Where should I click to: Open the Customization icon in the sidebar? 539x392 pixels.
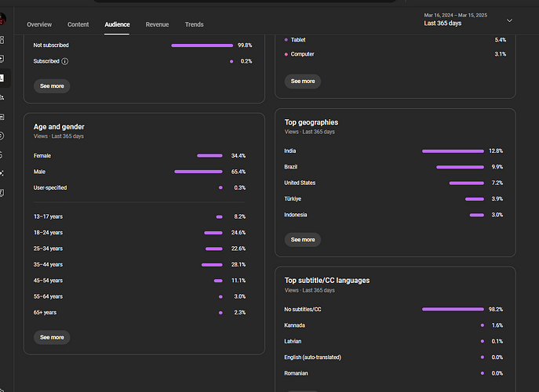2,173
